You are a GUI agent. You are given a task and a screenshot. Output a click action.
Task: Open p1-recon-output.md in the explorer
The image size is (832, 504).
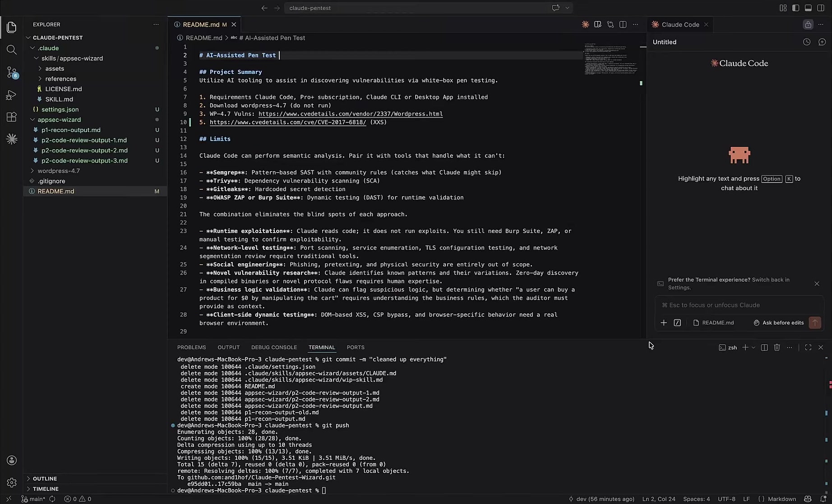[x=71, y=130]
